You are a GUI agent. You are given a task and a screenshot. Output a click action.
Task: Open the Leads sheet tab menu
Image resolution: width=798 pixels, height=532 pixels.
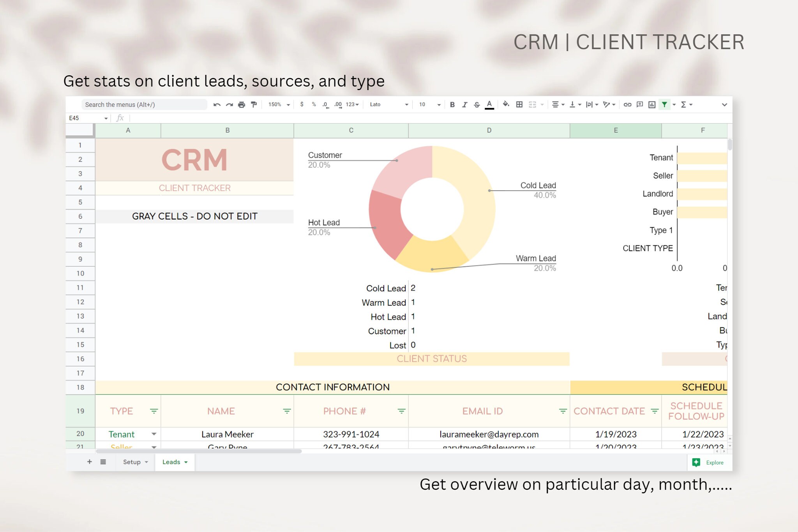(186, 462)
